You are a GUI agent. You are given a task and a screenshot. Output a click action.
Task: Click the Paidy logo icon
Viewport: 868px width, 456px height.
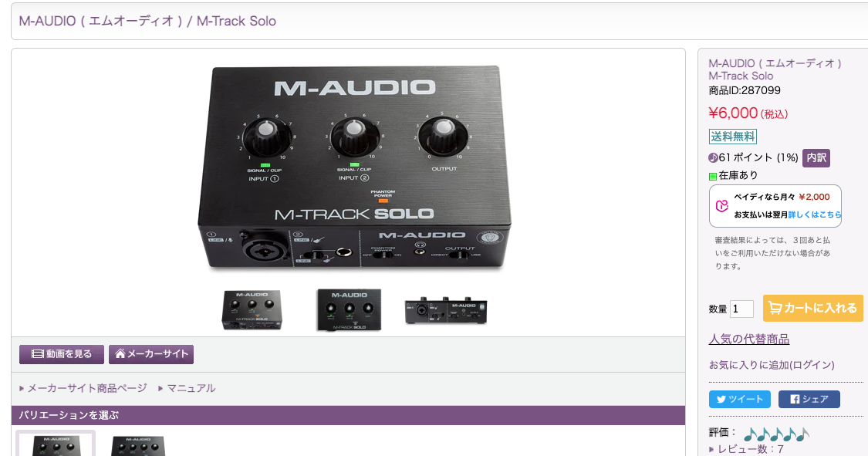pyautogui.click(x=722, y=206)
